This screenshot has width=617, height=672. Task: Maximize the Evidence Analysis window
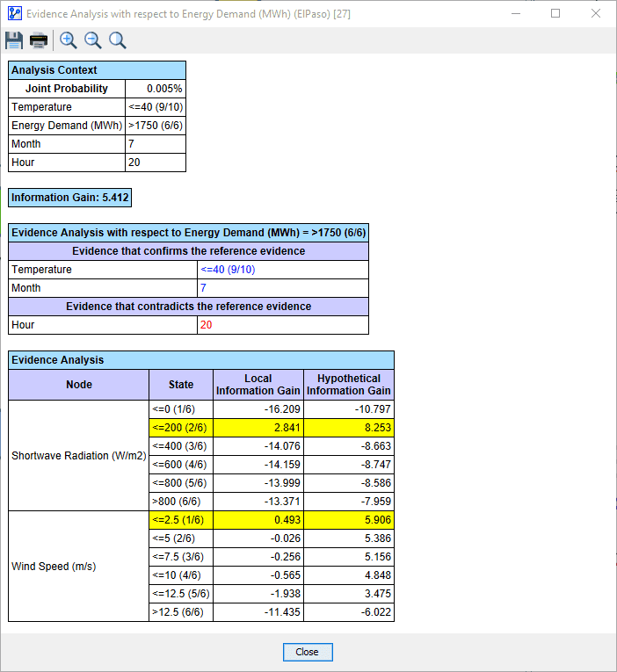tap(555, 14)
